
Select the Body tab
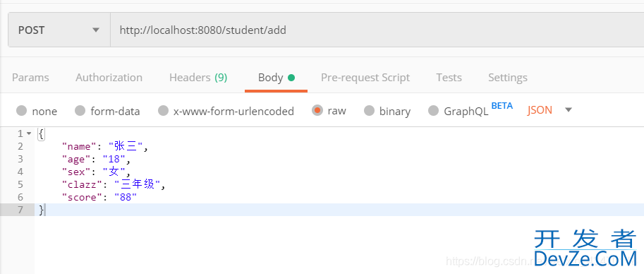click(x=276, y=78)
